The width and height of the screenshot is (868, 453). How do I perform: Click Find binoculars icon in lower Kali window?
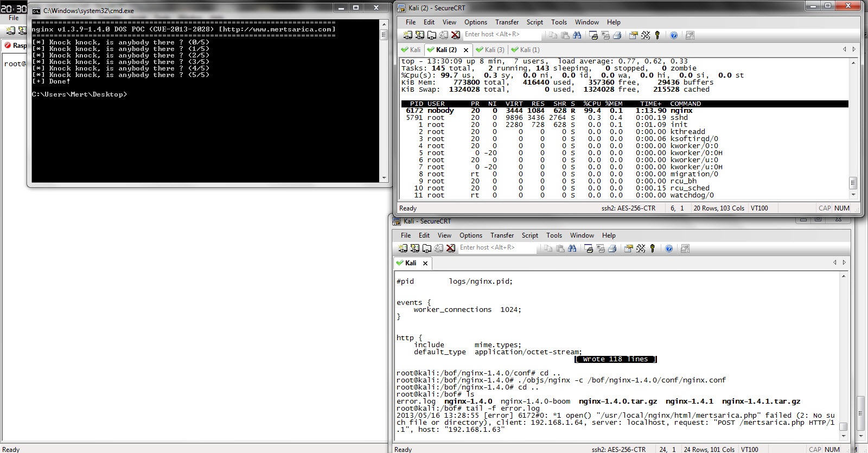click(x=572, y=248)
